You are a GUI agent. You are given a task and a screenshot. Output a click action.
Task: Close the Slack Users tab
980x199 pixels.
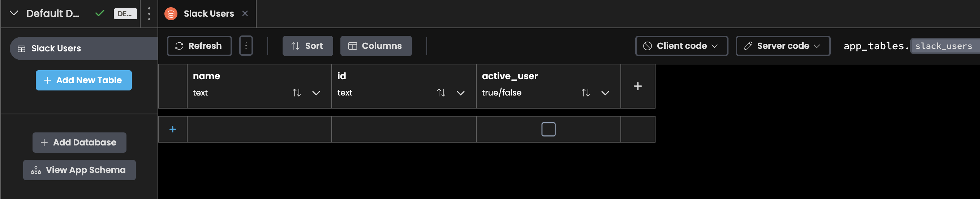(x=245, y=14)
